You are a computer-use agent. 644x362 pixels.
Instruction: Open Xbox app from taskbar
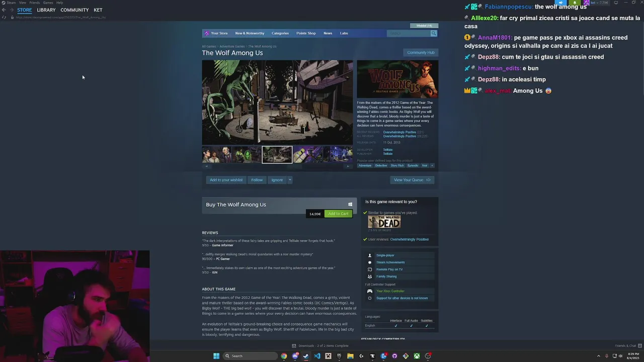click(x=417, y=356)
